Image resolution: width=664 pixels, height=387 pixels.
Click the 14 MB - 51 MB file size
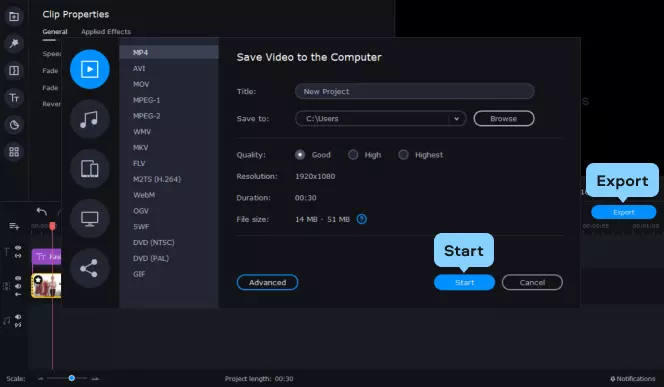(322, 219)
